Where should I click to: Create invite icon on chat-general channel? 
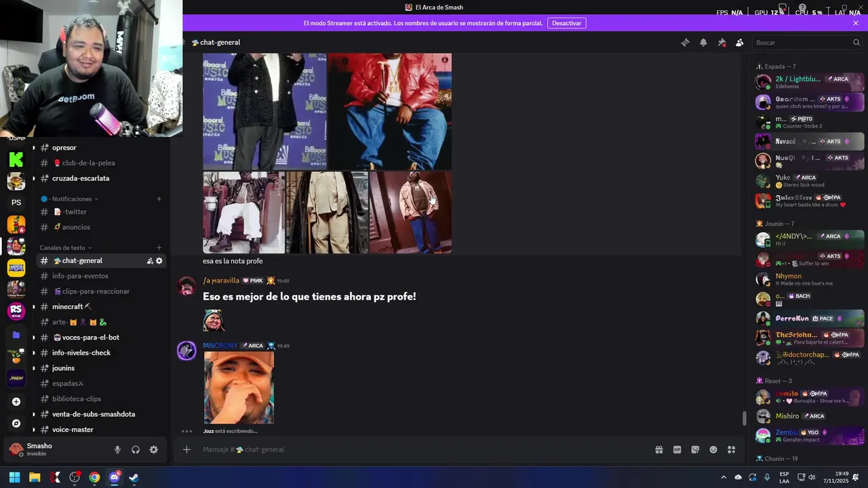[x=150, y=261]
